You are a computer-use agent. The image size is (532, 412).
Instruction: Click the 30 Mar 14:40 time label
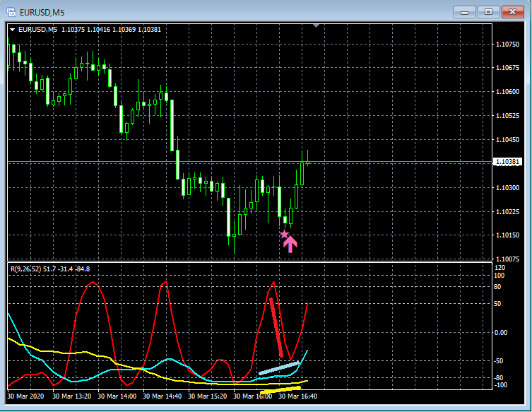(x=162, y=396)
